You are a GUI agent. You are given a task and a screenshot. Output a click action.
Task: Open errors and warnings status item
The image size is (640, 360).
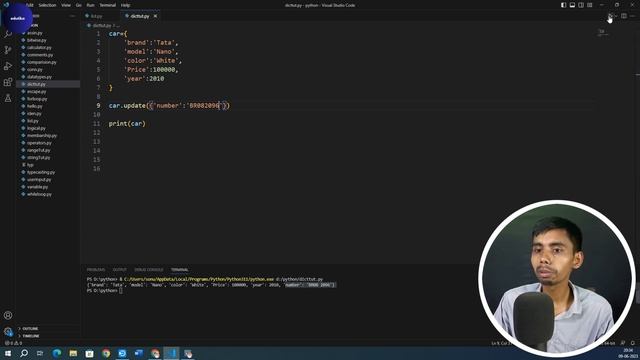pos(13,343)
